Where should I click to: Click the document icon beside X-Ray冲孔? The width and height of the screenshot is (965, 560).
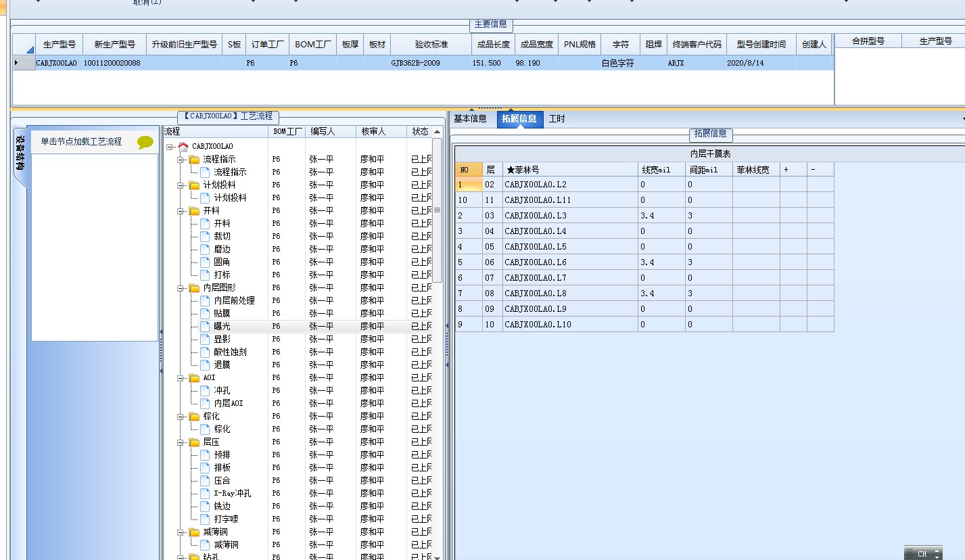205,493
